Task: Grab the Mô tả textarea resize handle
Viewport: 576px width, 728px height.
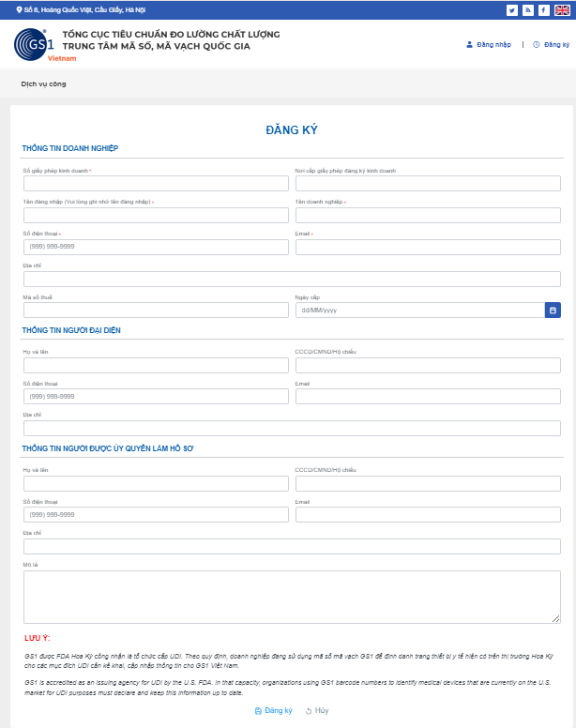Action: coord(557,619)
